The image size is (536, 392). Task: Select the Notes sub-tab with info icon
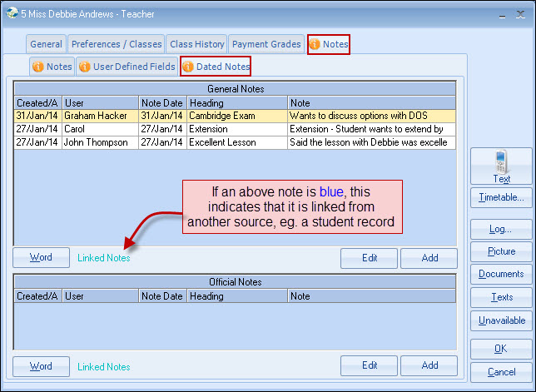pyautogui.click(x=52, y=67)
